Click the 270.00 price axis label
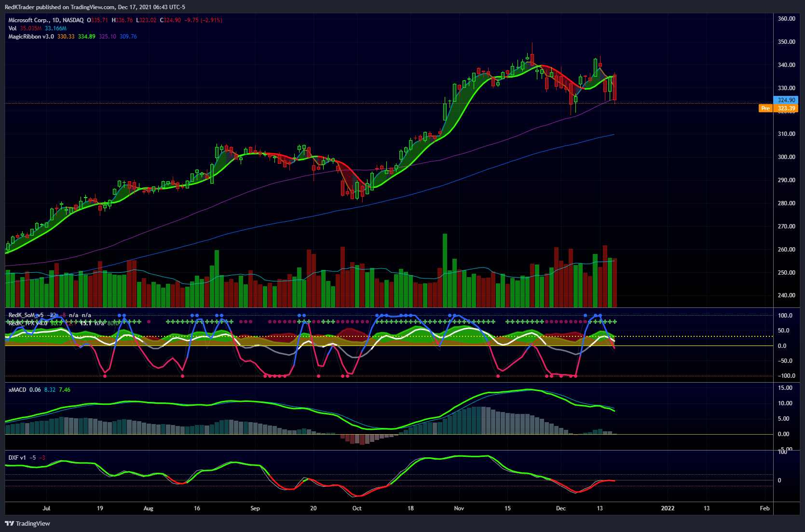This screenshot has height=532, width=805. [x=787, y=226]
